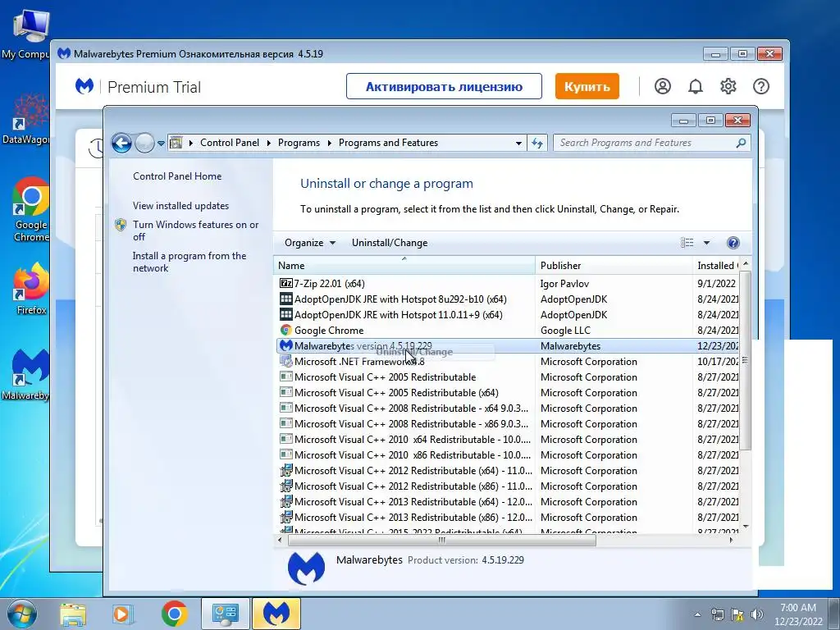Open Firefox desktop shortcut
This screenshot has height=630, width=840.
[x=31, y=288]
